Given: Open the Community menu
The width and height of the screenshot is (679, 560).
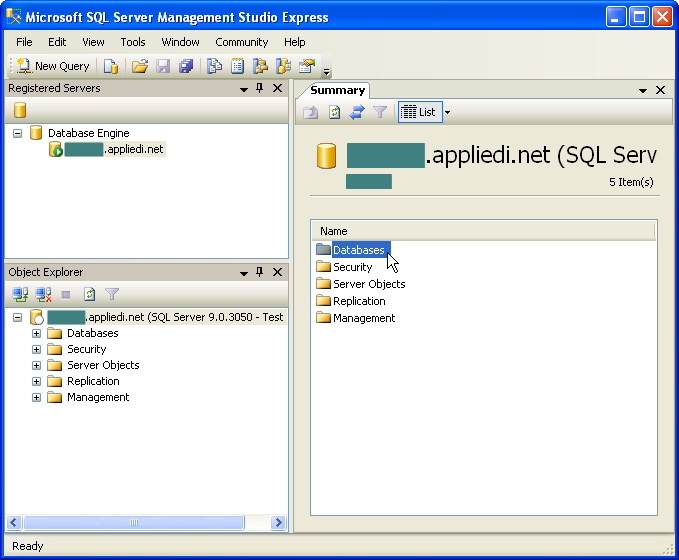Looking at the screenshot, I should (x=242, y=42).
